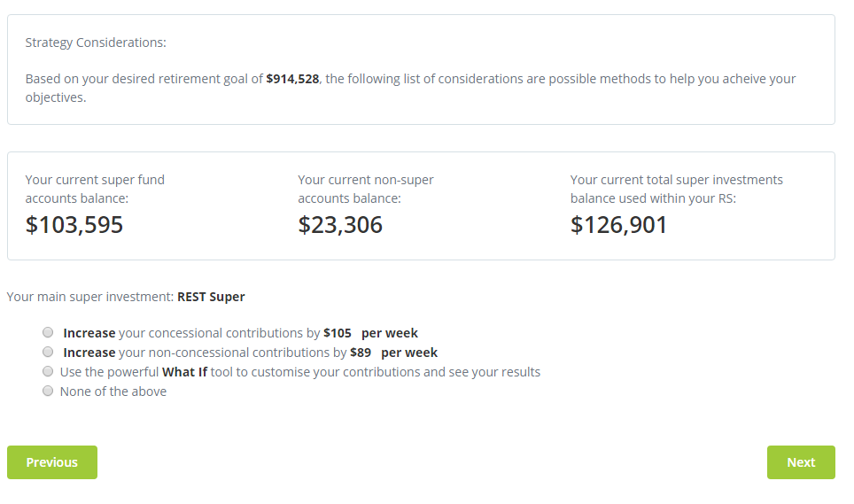This screenshot has height=504, width=854.
Task: Click the current non-super accounts balance label
Action: pos(366,189)
